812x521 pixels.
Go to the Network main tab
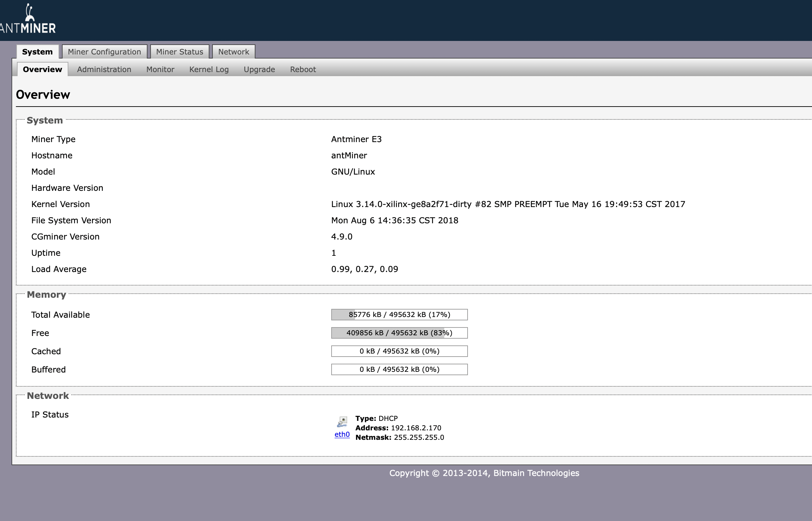234,52
